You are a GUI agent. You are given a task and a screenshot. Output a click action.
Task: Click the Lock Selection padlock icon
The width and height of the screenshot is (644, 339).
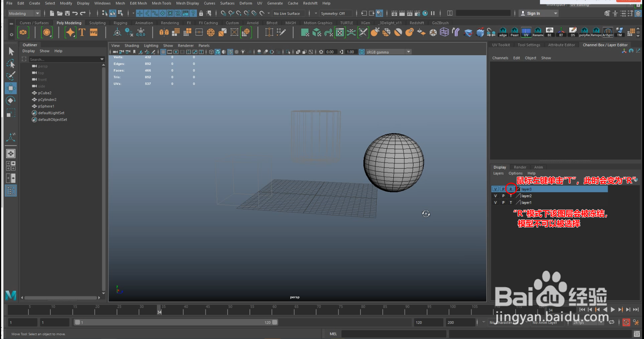(201, 13)
